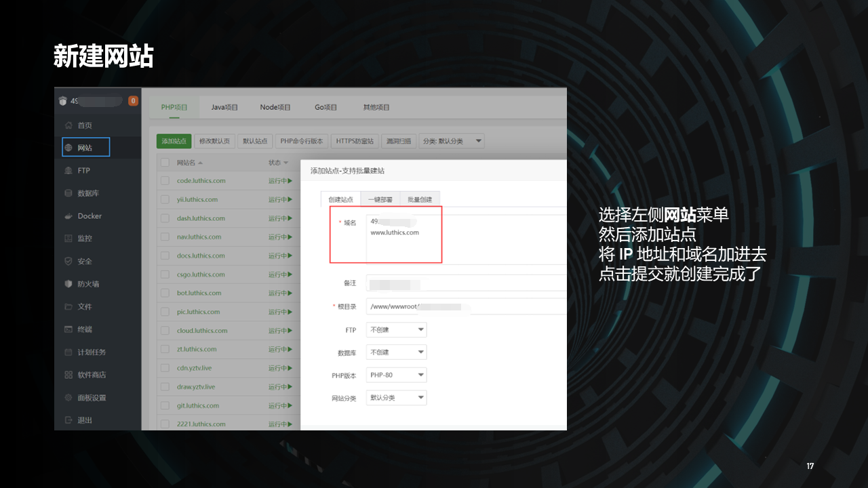Screen dimensions: 868x488
Task: Check the dash.luthics.com row checkbox
Action: 165,218
